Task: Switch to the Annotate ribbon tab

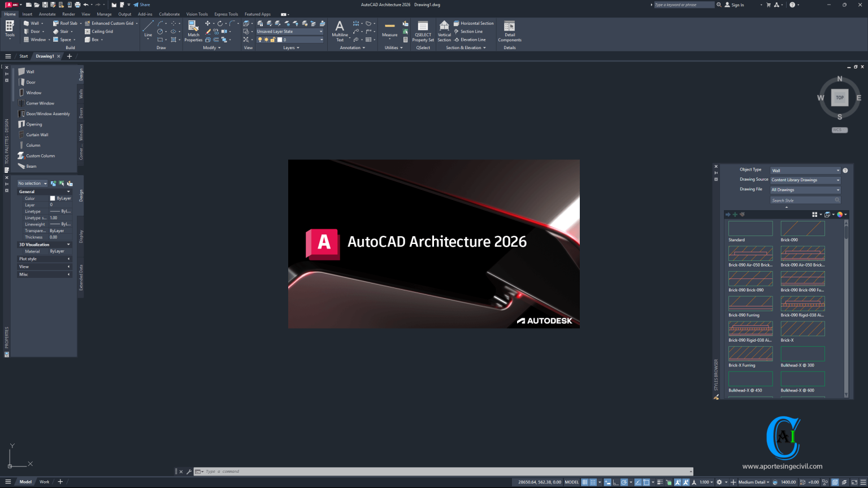Action: point(47,14)
